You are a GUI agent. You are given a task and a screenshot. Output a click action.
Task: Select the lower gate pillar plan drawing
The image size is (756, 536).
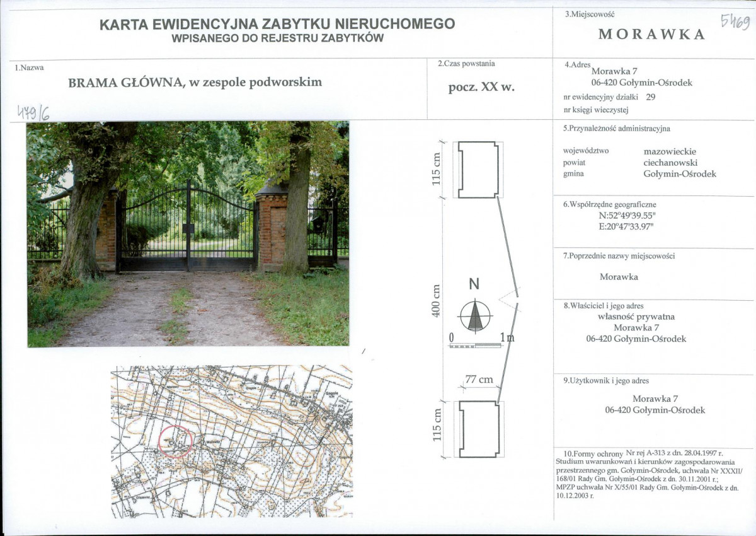(479, 429)
